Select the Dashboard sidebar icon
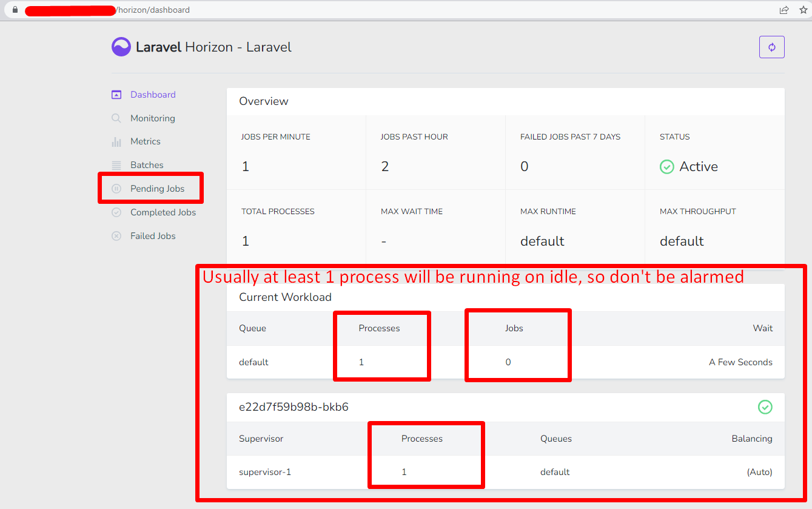 click(x=116, y=95)
